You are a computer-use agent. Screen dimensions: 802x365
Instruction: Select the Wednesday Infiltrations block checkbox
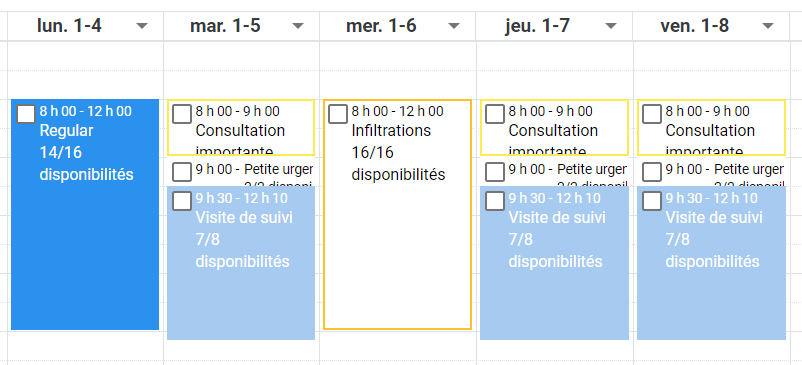coord(338,114)
